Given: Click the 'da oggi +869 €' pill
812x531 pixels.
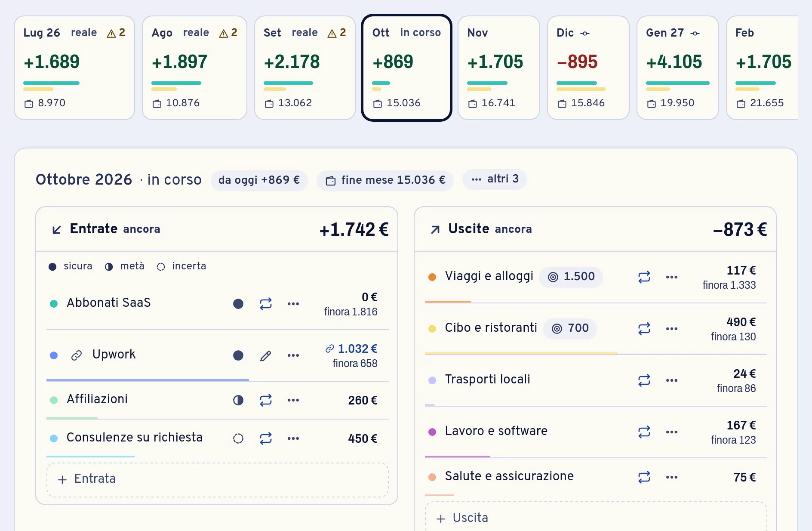Looking at the screenshot, I should pyautogui.click(x=259, y=180).
